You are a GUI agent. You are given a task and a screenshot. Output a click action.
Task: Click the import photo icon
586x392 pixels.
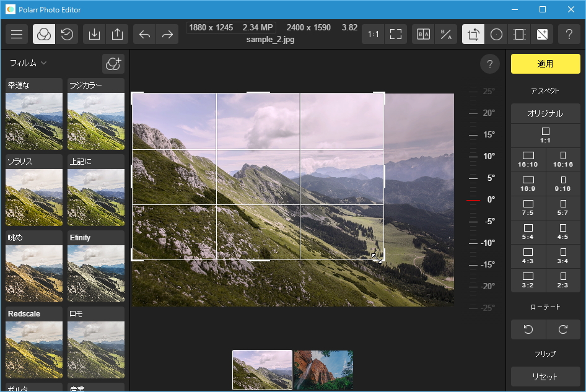(94, 35)
